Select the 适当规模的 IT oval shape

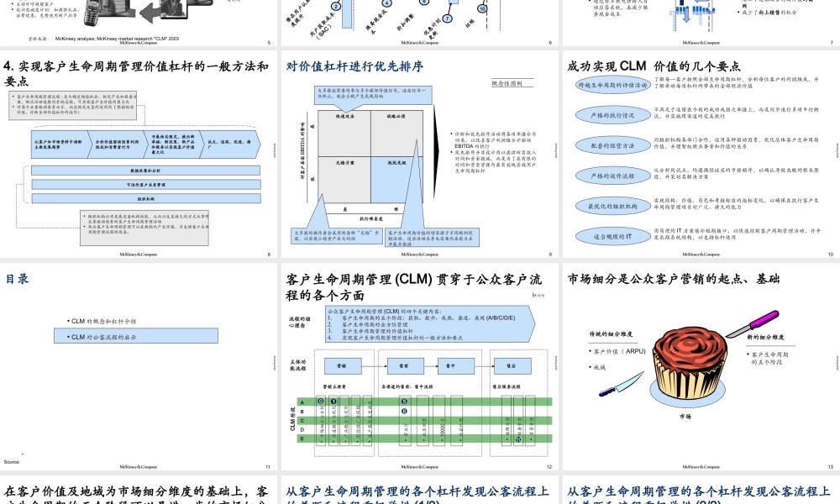(612, 236)
